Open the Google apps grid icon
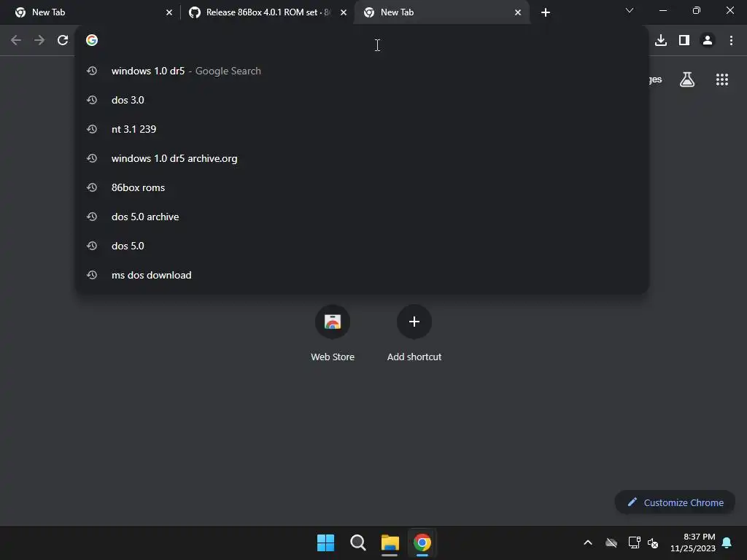747x560 pixels. 722,79
